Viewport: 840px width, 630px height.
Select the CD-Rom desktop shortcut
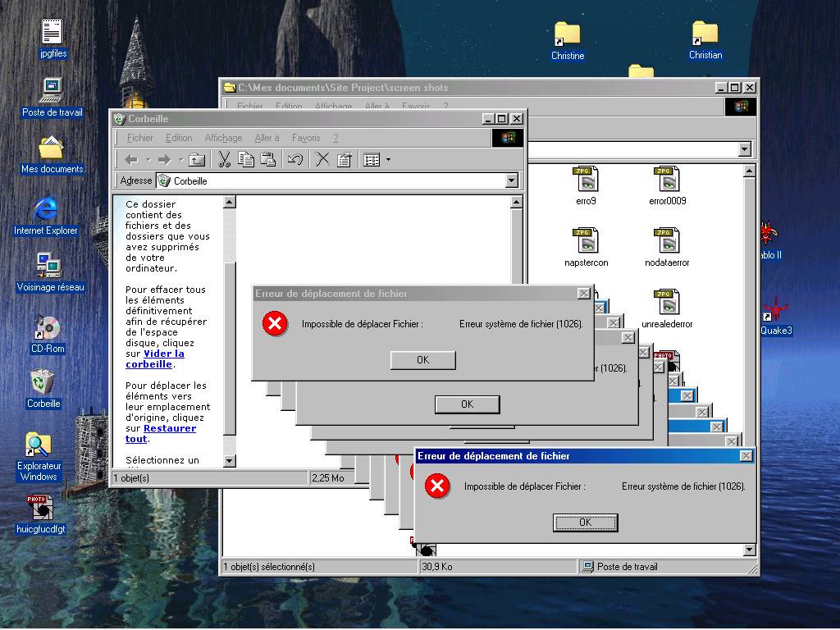coord(48,334)
